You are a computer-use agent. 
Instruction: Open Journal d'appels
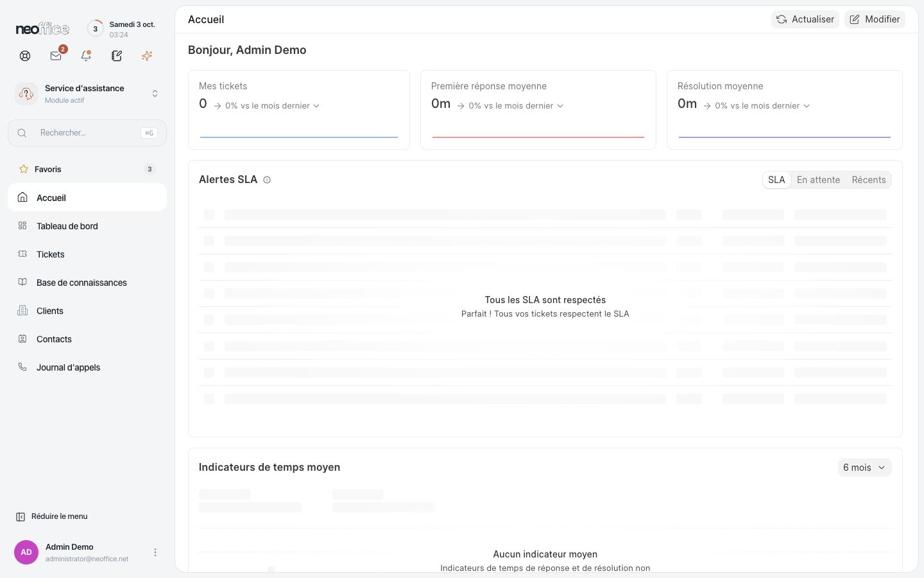click(x=87, y=367)
